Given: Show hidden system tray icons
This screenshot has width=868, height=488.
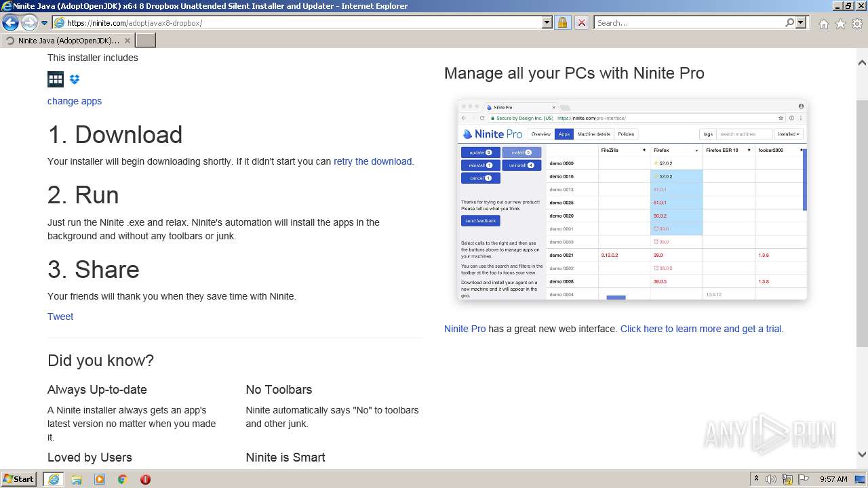Looking at the screenshot, I should [756, 479].
